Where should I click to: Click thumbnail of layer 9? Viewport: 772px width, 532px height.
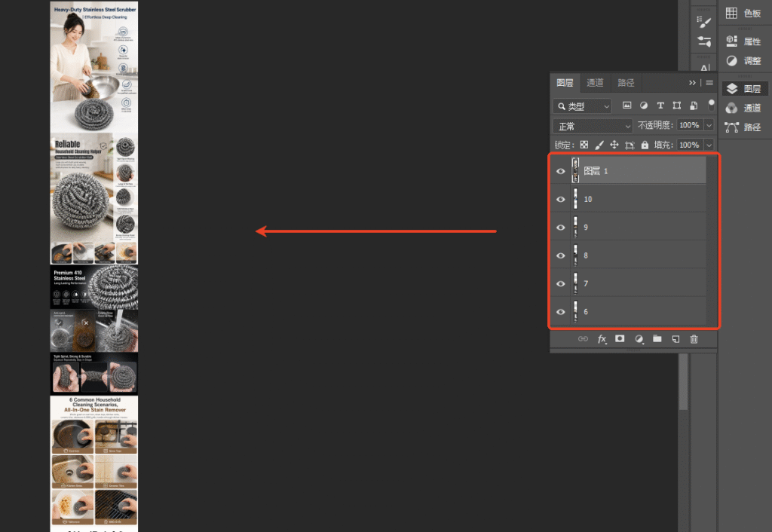pos(575,227)
